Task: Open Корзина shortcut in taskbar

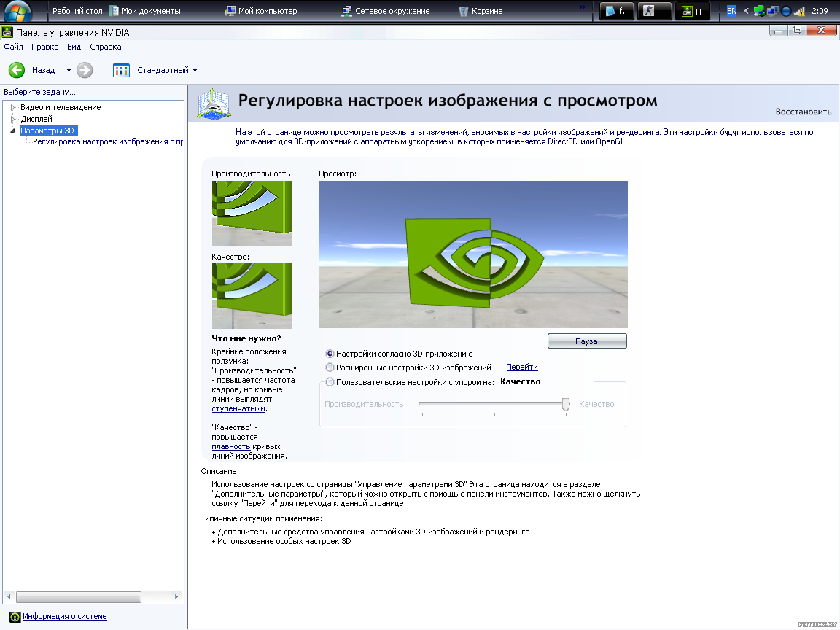Action: pos(481,11)
